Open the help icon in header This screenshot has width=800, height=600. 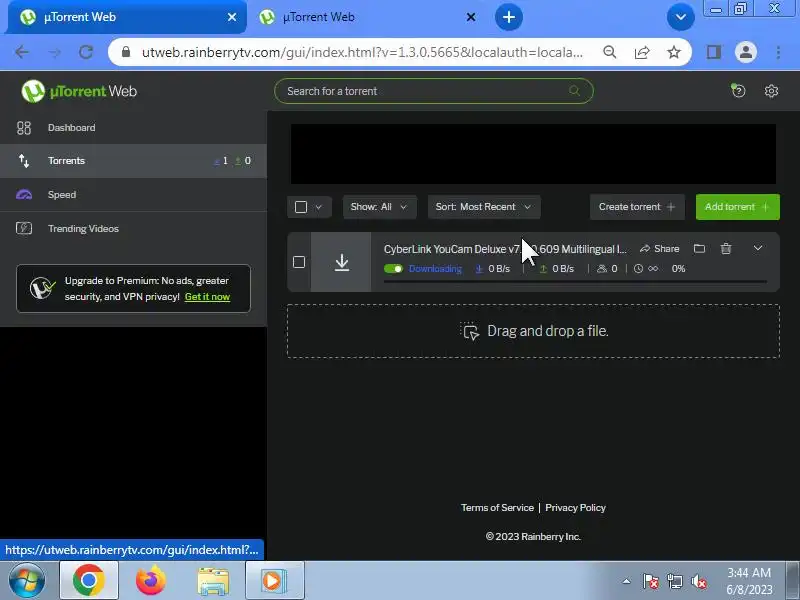738,91
